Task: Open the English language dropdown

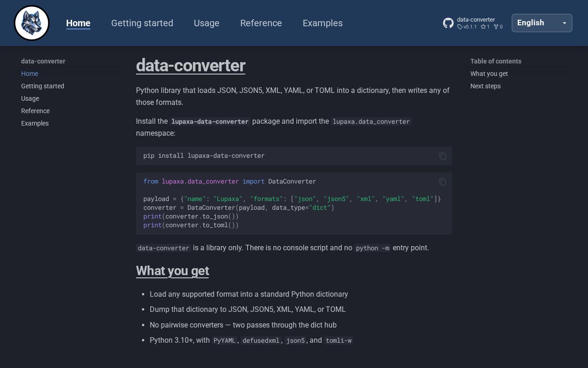Action: pos(542,23)
